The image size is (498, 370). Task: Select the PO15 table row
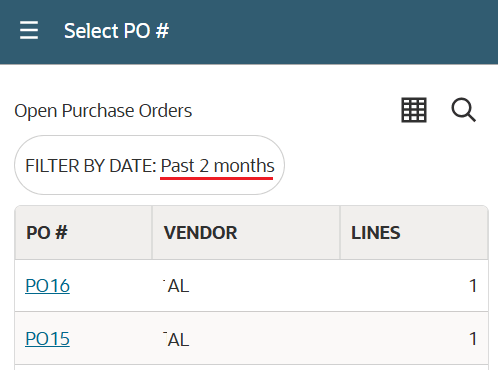(252, 338)
